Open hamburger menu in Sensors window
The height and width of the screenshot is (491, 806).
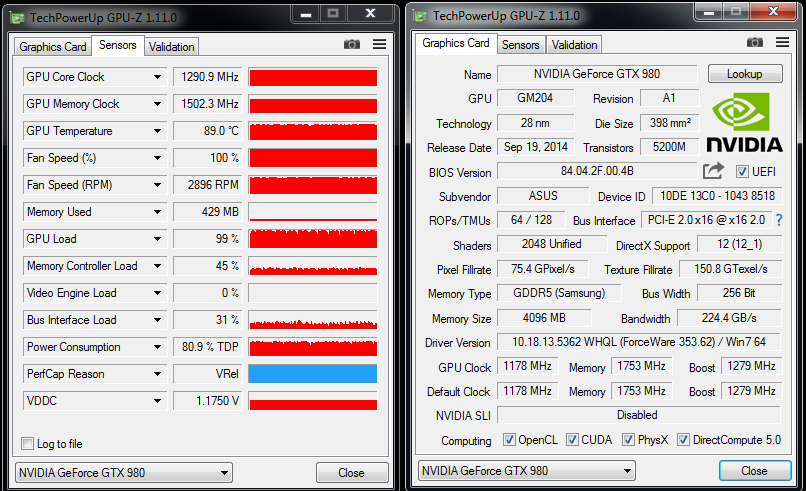379,44
